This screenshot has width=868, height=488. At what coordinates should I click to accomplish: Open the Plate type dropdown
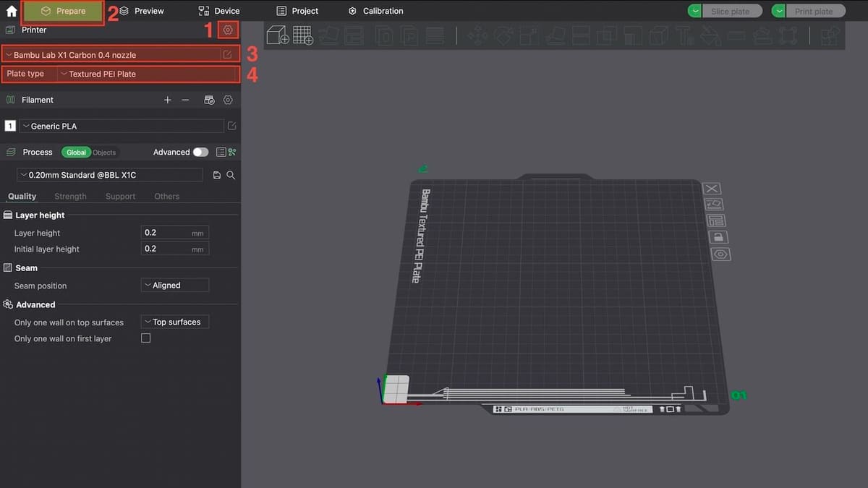(x=148, y=74)
